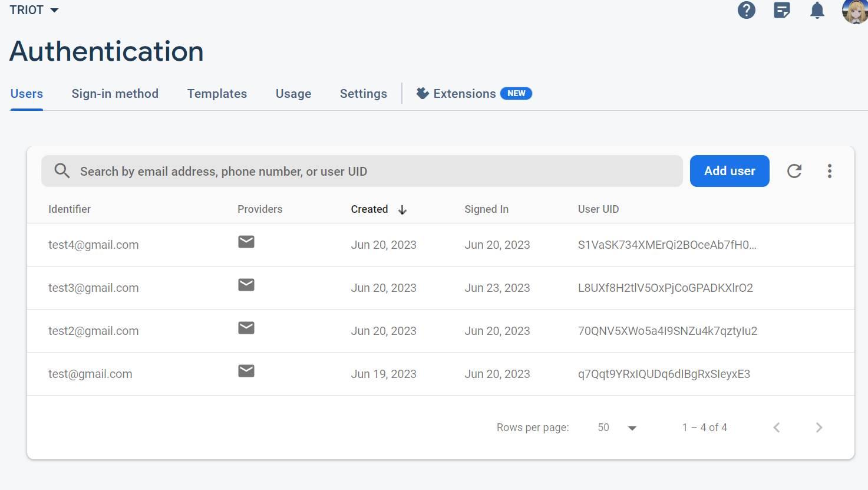Go to the previous page arrow
Image resolution: width=868 pixels, height=490 pixels.
click(777, 427)
